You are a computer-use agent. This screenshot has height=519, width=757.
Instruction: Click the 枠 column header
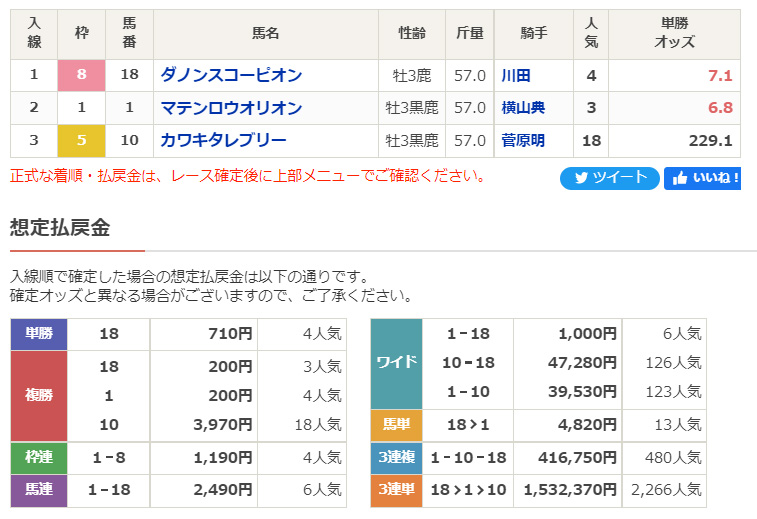[81, 33]
